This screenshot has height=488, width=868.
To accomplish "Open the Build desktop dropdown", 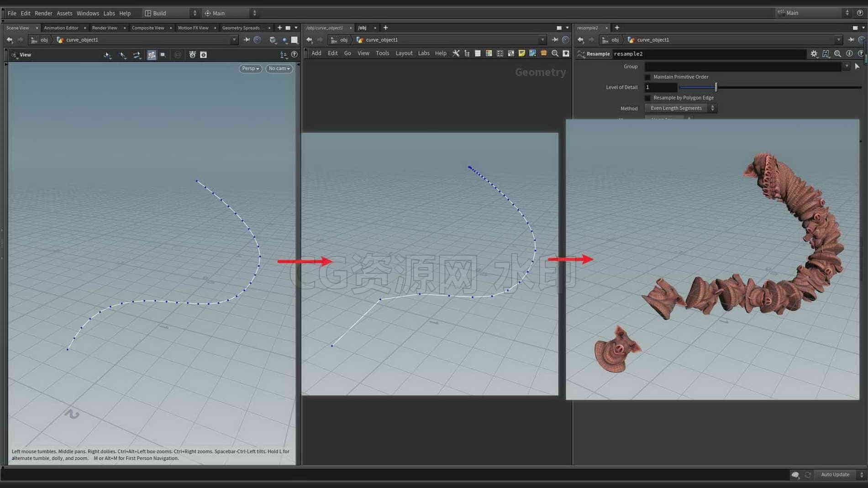I will (171, 13).
